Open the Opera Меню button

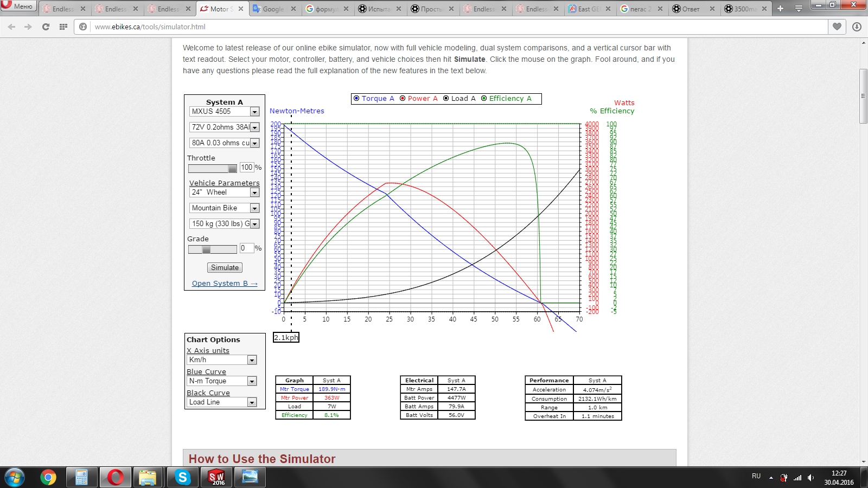[x=18, y=6]
